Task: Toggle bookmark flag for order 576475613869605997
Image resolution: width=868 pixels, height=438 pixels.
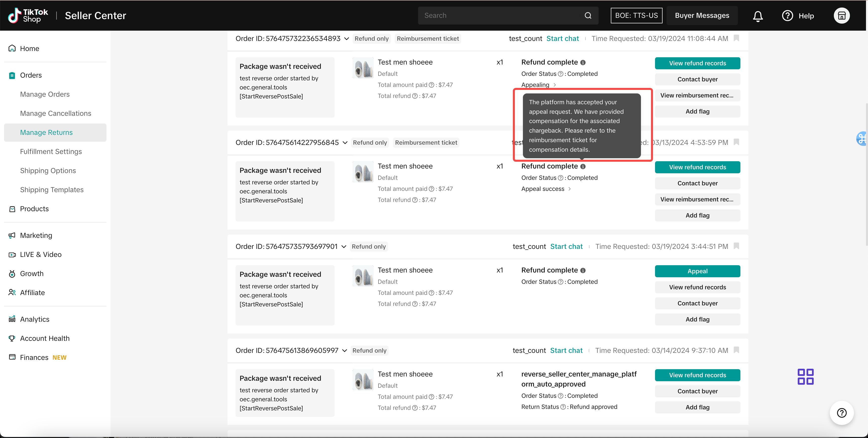Action: pyautogui.click(x=736, y=350)
